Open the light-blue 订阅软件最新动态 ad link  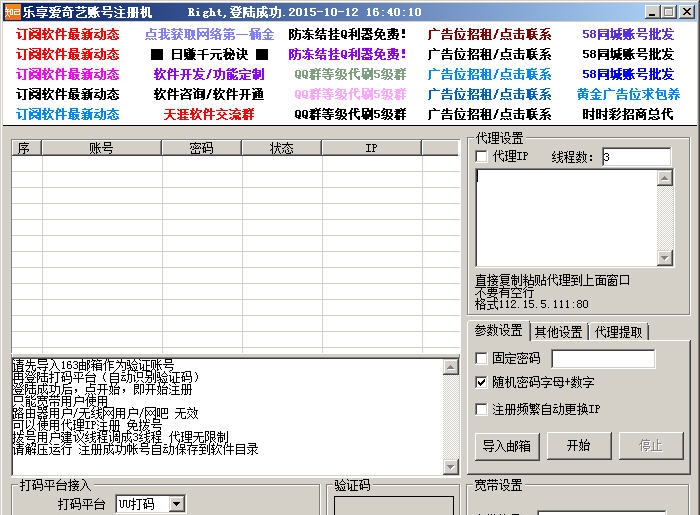click(x=68, y=114)
